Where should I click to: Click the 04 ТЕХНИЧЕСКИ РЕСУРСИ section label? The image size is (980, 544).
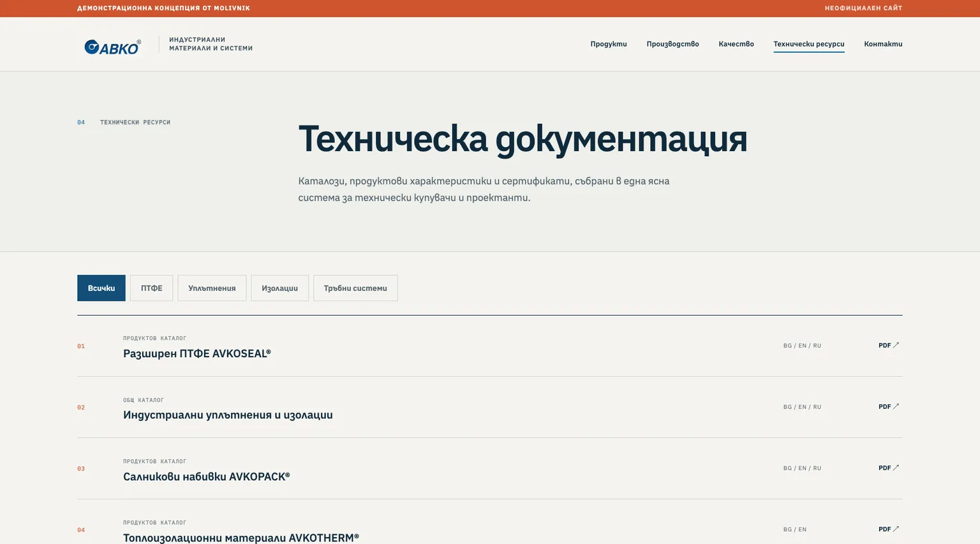click(x=124, y=122)
